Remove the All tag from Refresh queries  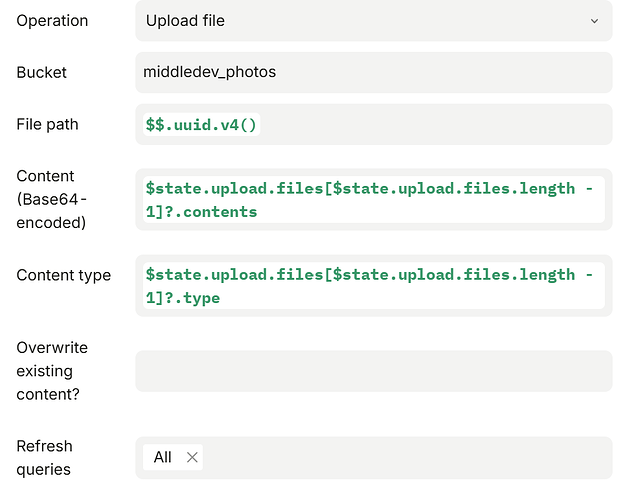pos(193,457)
